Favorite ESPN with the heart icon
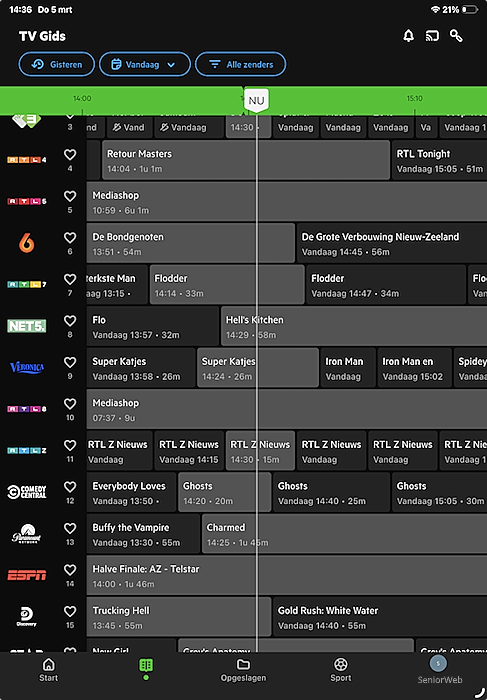Screen dimensions: 487x700 [x=70, y=570]
